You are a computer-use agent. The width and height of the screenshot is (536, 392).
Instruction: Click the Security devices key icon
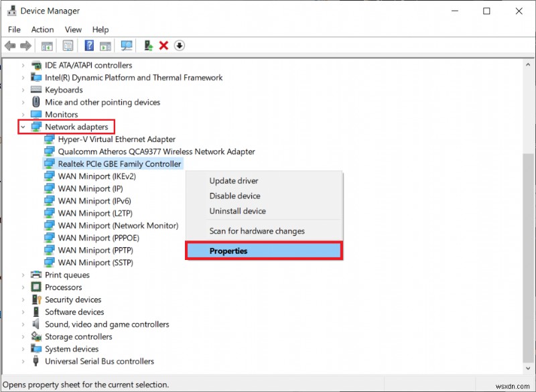point(36,300)
